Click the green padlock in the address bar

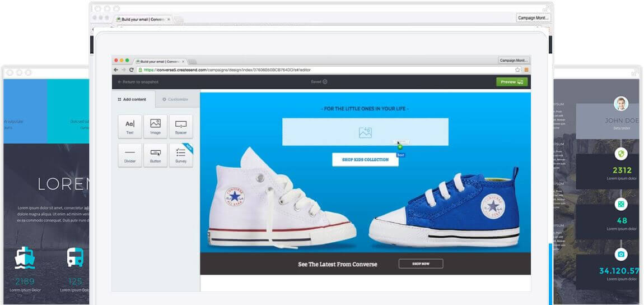[141, 70]
